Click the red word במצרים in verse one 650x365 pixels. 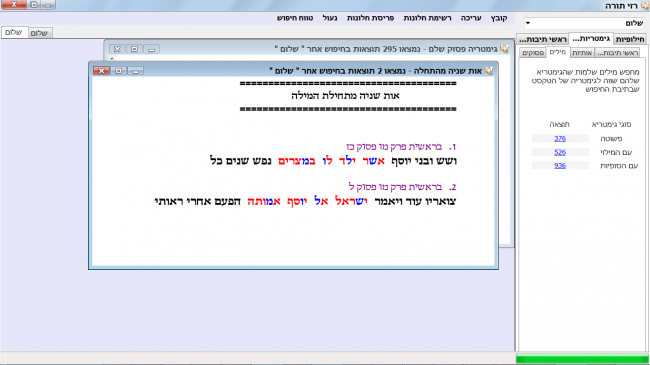(x=297, y=161)
